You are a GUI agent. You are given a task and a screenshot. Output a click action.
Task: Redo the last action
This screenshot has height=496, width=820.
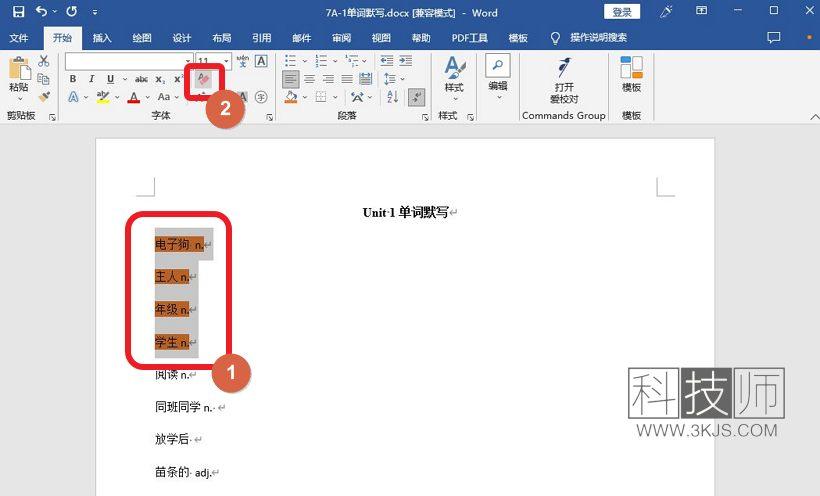[72, 12]
